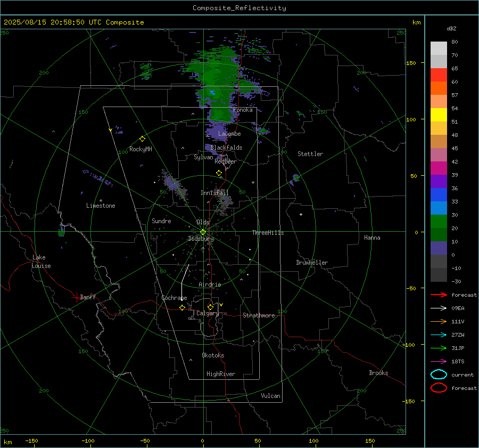Select the orange 111V arrow legend icon
Screen dimensions: 479x448
pyautogui.click(x=439, y=321)
